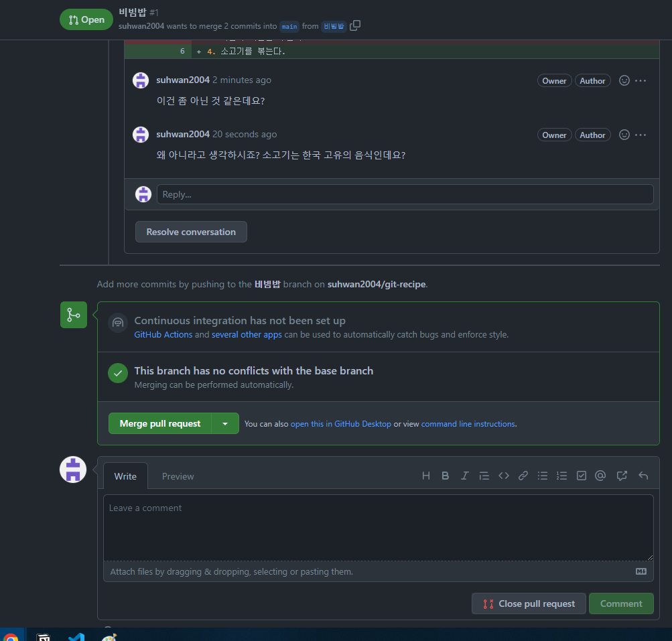Open the Notion app from the taskbar
Screen dimensions: 672x641
pyautogui.click(x=44, y=637)
